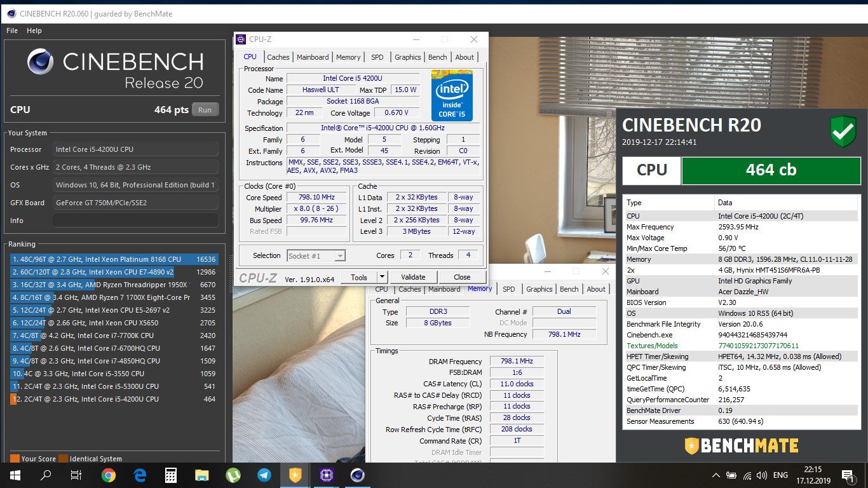Switch to About tab in front CPU-Z

coord(465,57)
